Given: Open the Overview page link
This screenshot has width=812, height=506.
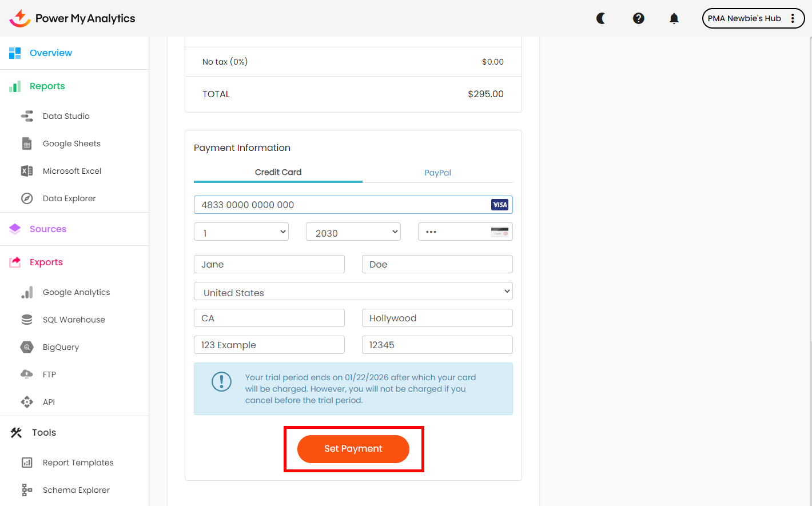Looking at the screenshot, I should [51, 53].
